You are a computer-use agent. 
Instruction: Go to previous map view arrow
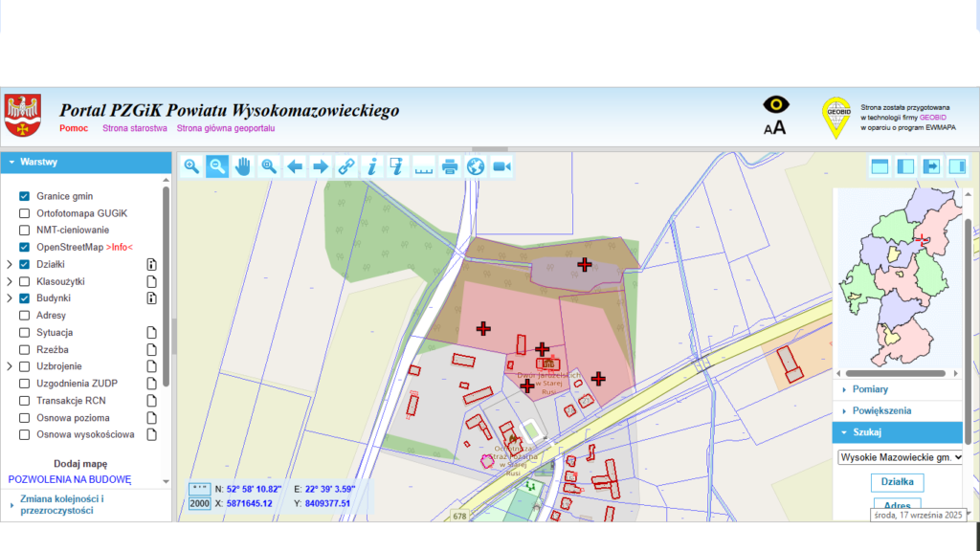click(x=295, y=166)
